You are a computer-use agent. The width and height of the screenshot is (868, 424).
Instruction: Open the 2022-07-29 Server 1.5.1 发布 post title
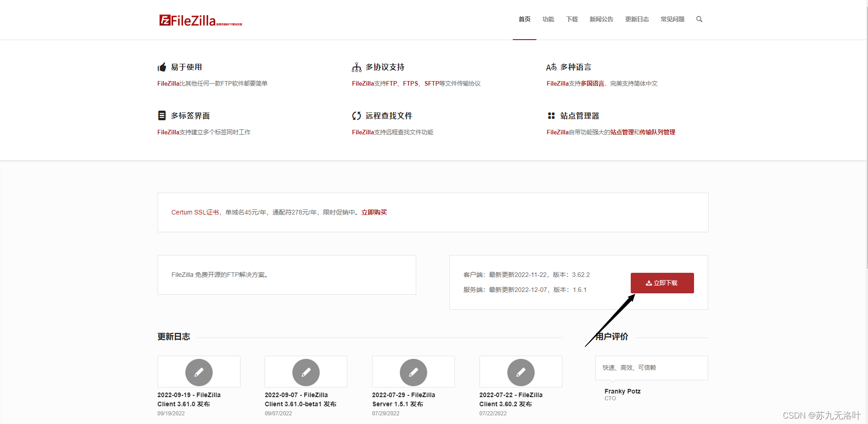(403, 399)
